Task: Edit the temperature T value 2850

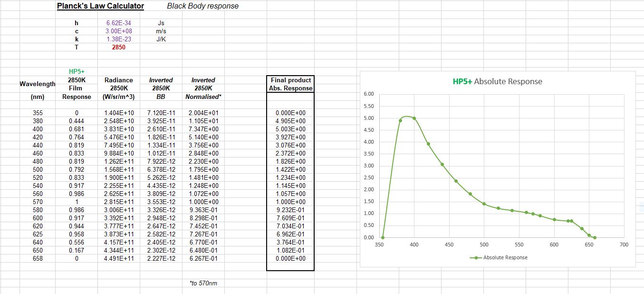Action: click(x=118, y=47)
